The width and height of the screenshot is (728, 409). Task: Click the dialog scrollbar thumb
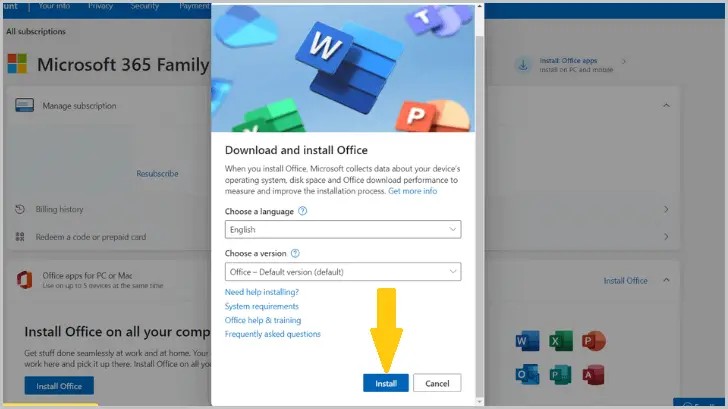(480, 214)
